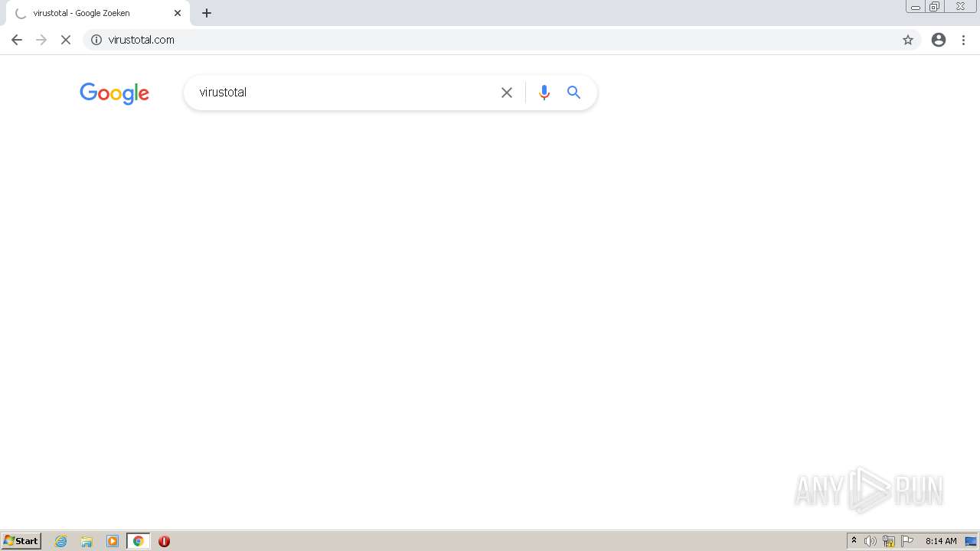
Task: Open the clock showing 8:14 AM
Action: tap(941, 541)
